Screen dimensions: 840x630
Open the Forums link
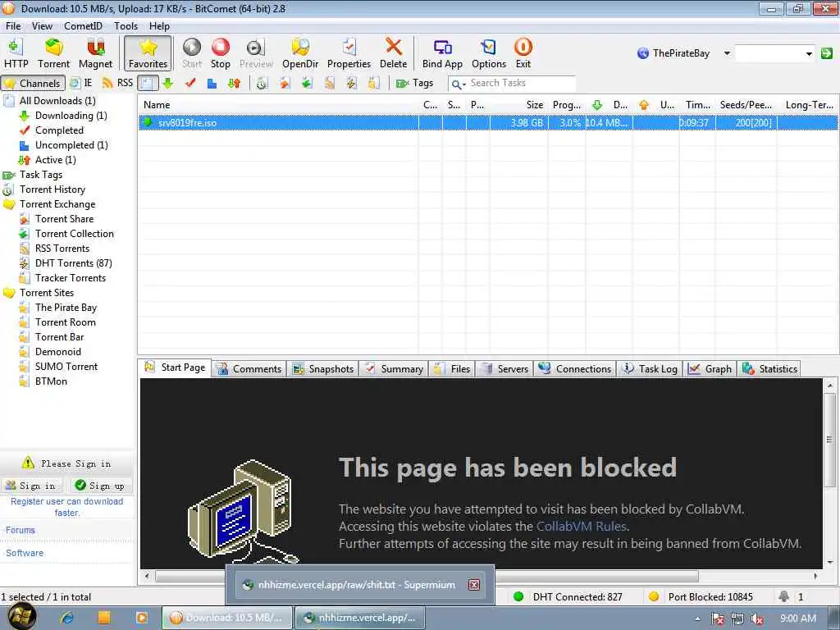(x=21, y=530)
